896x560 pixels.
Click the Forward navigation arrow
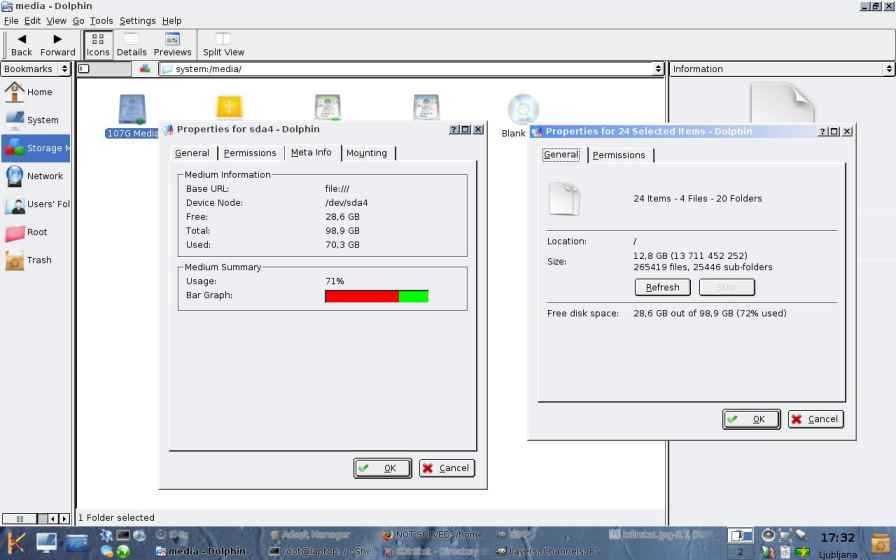point(58,44)
